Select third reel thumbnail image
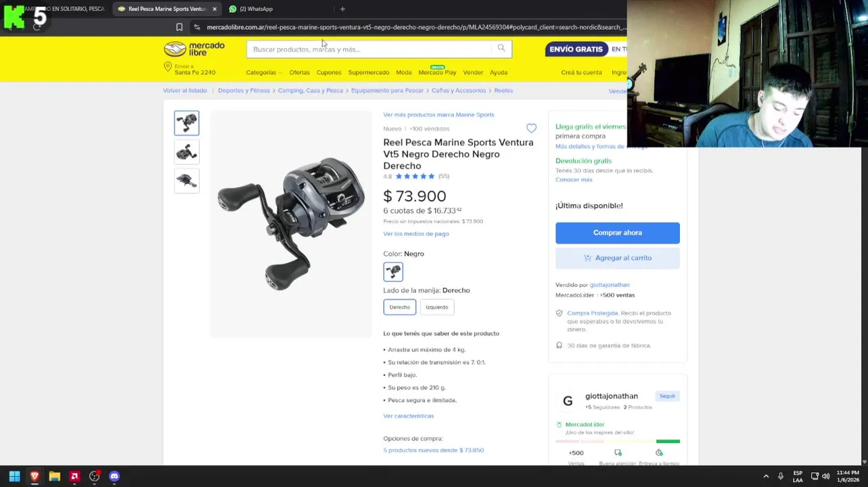The image size is (868, 487). (x=187, y=181)
